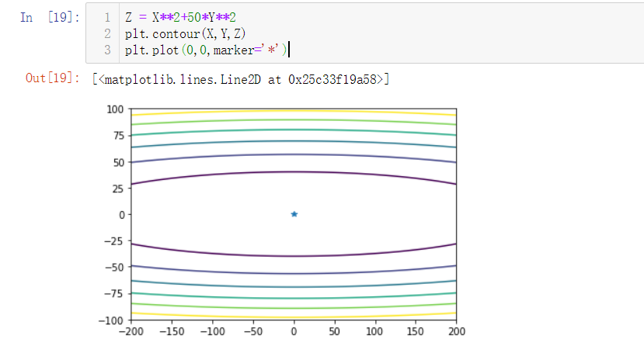Click x-axis tick label −100
Viewport: 644px width, 353px height.
[212, 331]
